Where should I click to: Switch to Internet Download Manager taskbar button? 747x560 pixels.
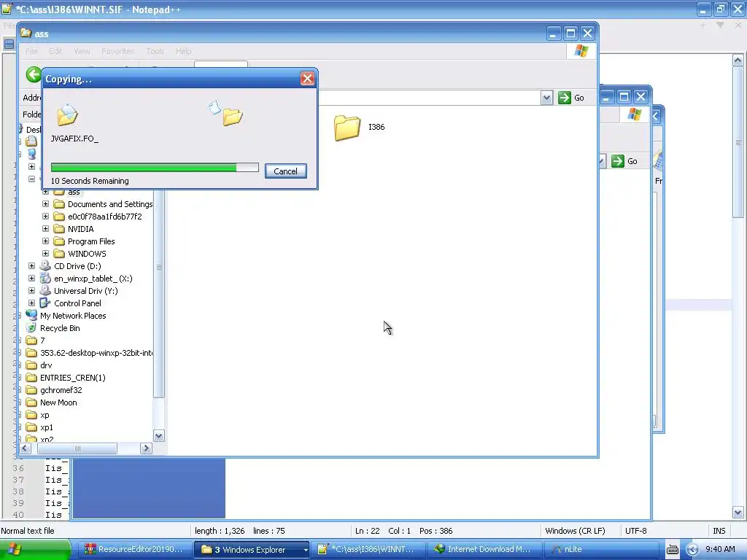pos(485,549)
